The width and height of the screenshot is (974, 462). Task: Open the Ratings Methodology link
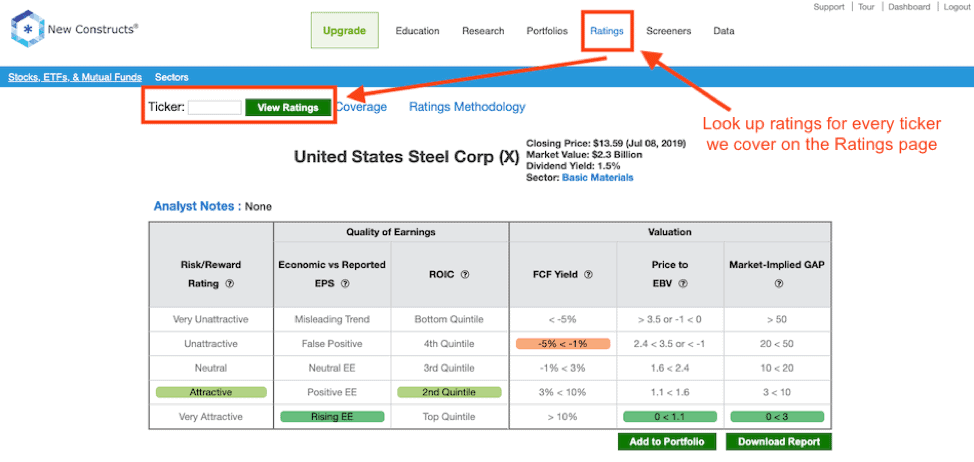467,107
